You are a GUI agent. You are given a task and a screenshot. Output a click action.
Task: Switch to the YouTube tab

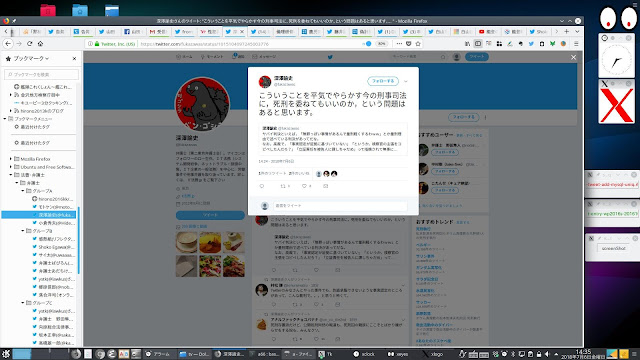[487, 31]
